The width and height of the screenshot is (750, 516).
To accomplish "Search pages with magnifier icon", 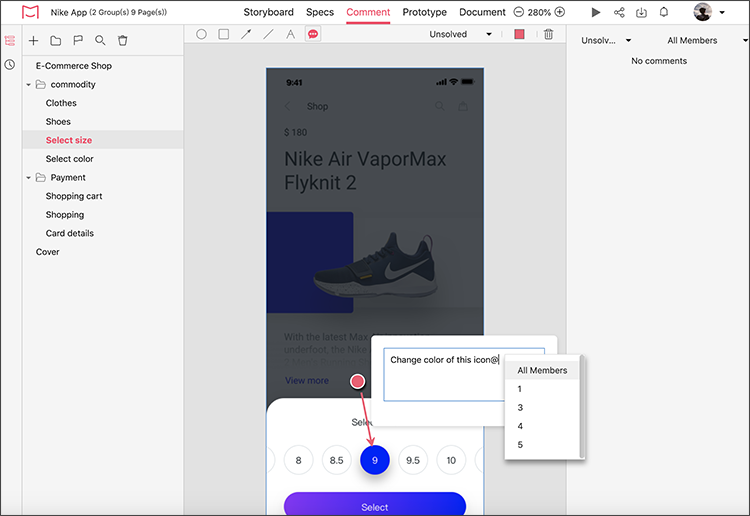I will pos(100,41).
